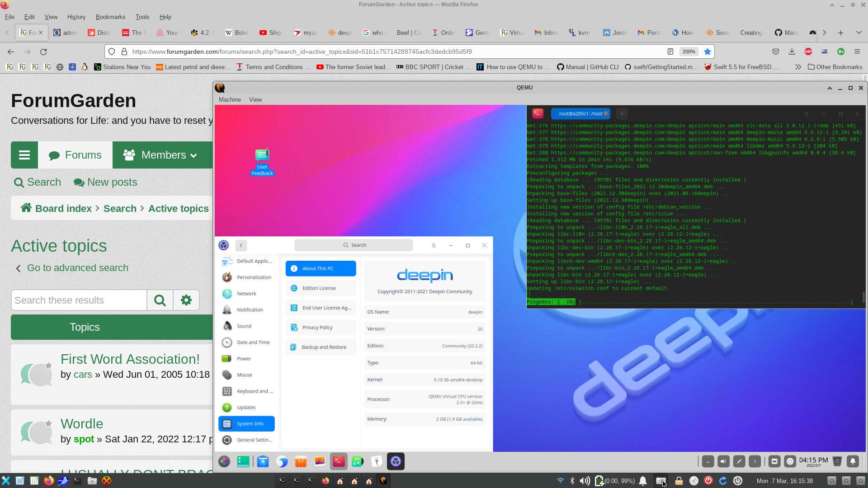Image resolution: width=868 pixels, height=488 pixels.
Task: Open Updates in Control Center sidebar
Action: pos(247,408)
